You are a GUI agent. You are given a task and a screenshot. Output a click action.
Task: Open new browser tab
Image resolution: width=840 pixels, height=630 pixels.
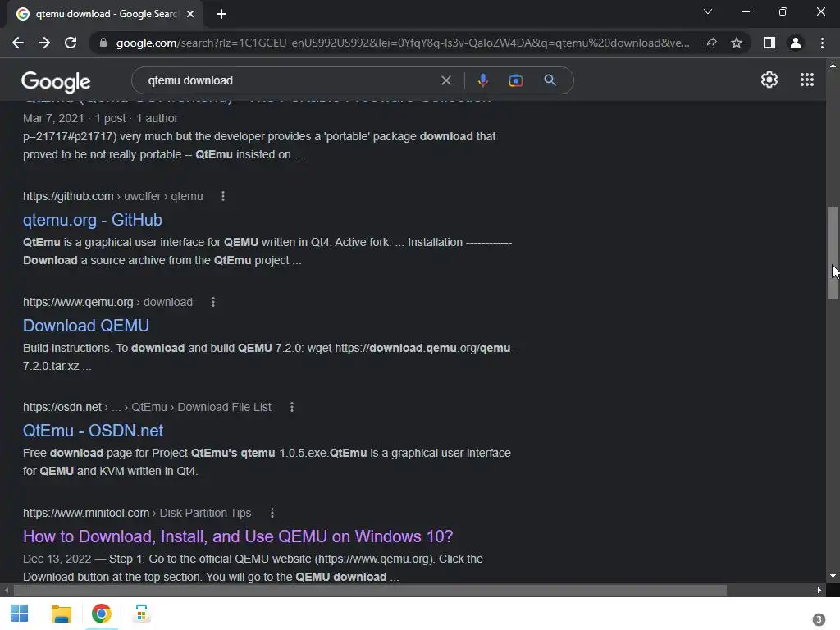tap(221, 14)
